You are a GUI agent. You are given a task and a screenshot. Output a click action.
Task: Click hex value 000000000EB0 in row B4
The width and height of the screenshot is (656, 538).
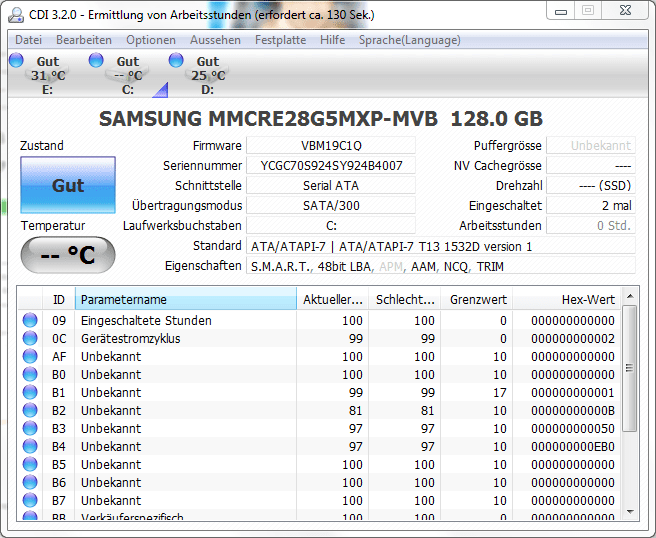tap(573, 447)
